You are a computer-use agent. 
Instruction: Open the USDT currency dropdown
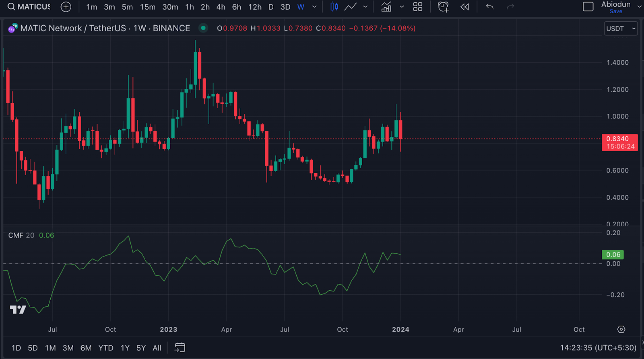(x=621, y=29)
